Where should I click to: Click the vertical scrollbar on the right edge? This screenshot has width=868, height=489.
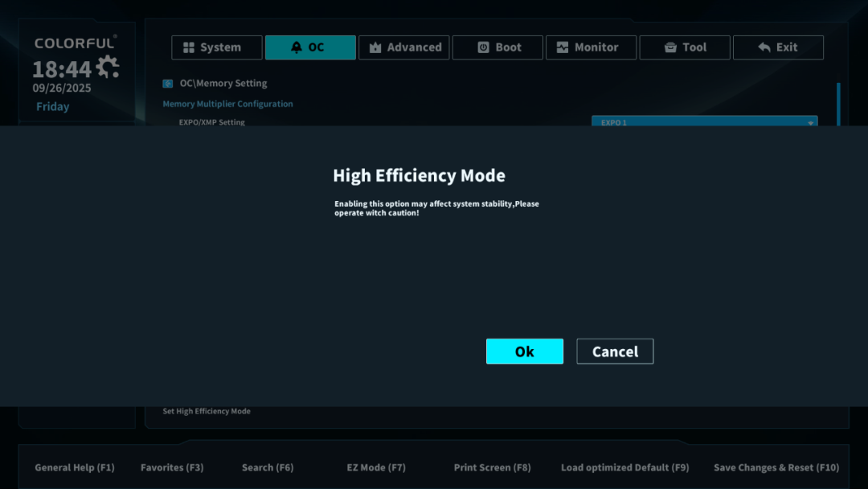[838, 103]
